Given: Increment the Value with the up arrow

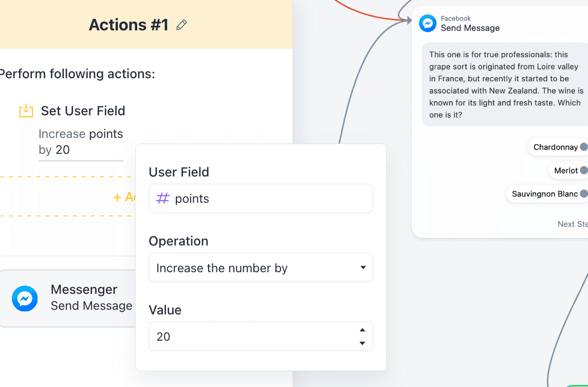Looking at the screenshot, I should click(362, 330).
